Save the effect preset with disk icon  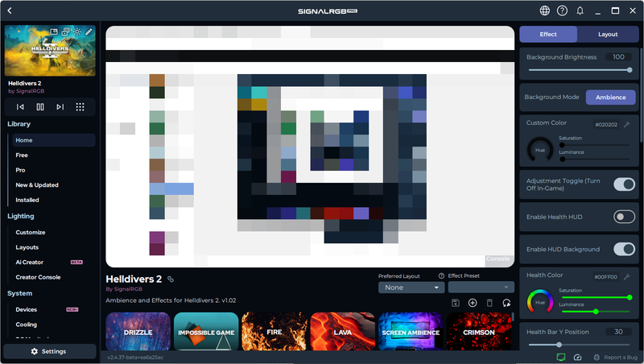pos(456,303)
